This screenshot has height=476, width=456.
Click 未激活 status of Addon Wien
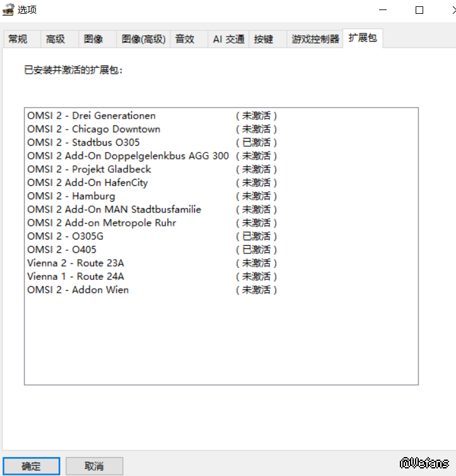click(x=256, y=289)
